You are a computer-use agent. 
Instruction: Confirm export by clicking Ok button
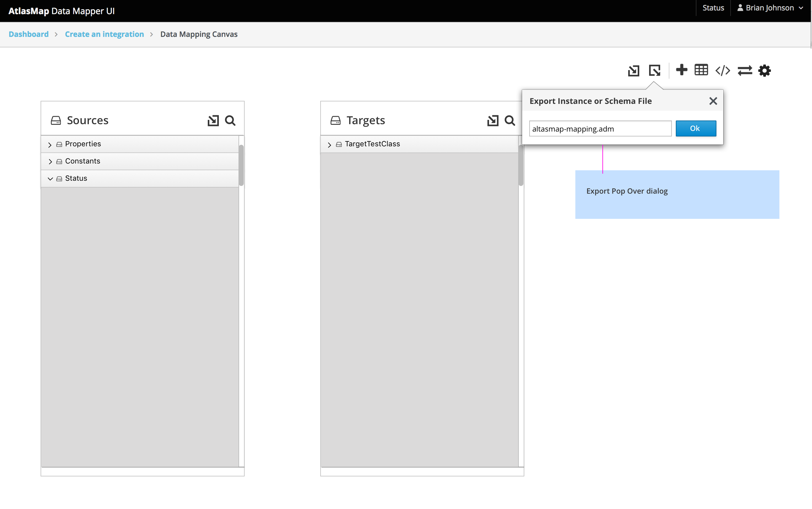click(x=696, y=128)
